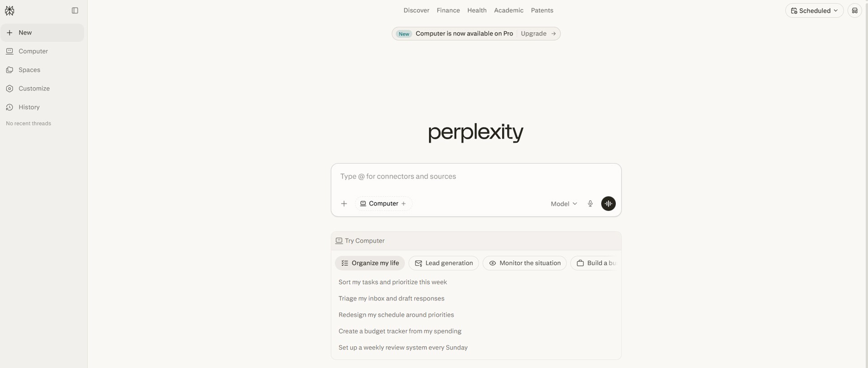This screenshot has height=368, width=868.
Task: Start a New thread
Action: [26, 32]
